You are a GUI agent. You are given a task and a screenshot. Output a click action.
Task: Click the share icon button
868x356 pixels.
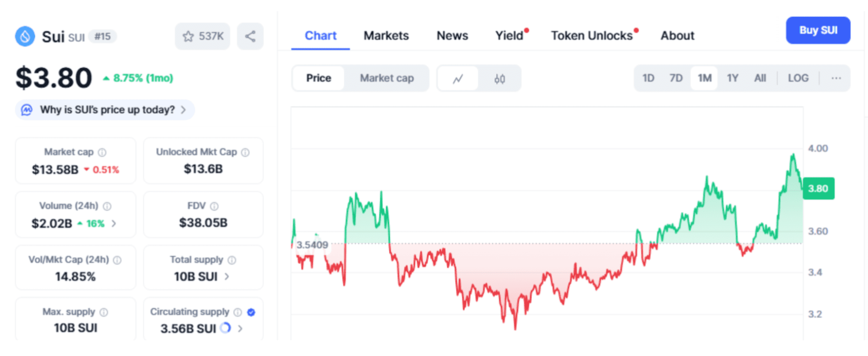click(x=250, y=37)
